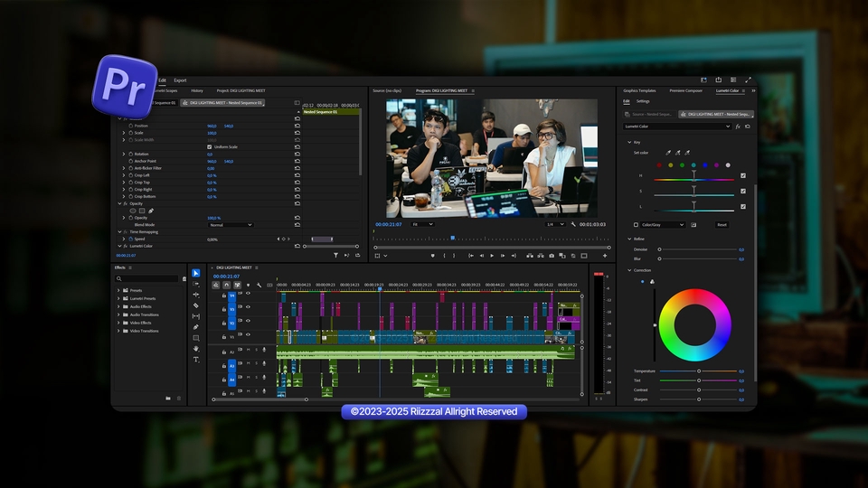
Task: Click the share/export icon at top right
Action: tap(719, 80)
